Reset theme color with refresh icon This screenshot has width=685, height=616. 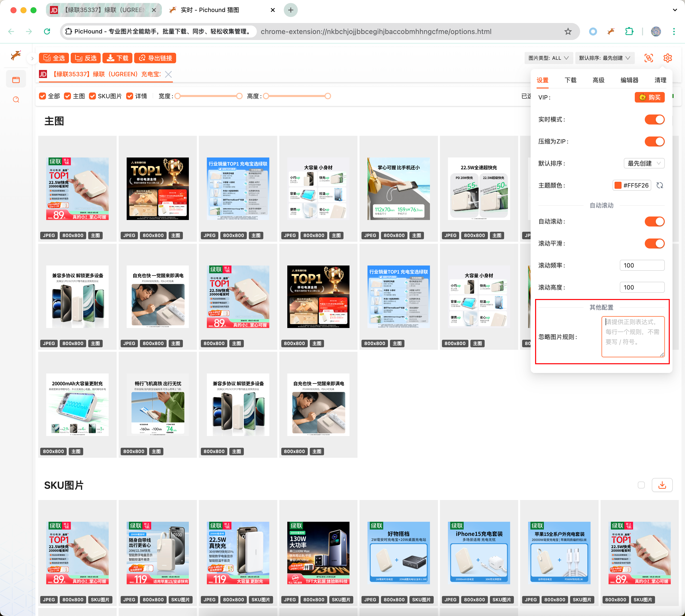click(x=660, y=185)
